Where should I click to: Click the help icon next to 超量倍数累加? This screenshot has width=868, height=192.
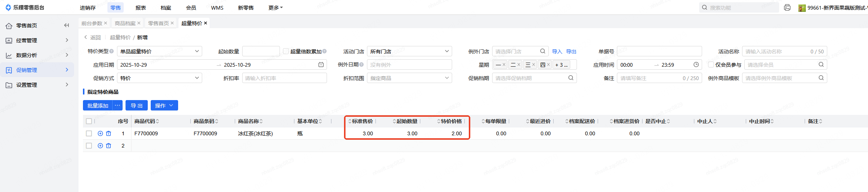pyautogui.click(x=324, y=51)
